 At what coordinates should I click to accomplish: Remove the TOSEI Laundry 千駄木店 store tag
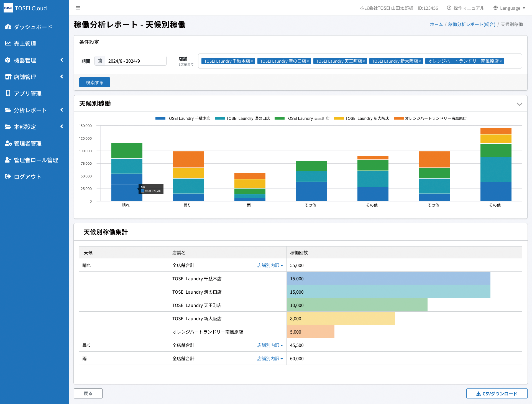pos(252,61)
